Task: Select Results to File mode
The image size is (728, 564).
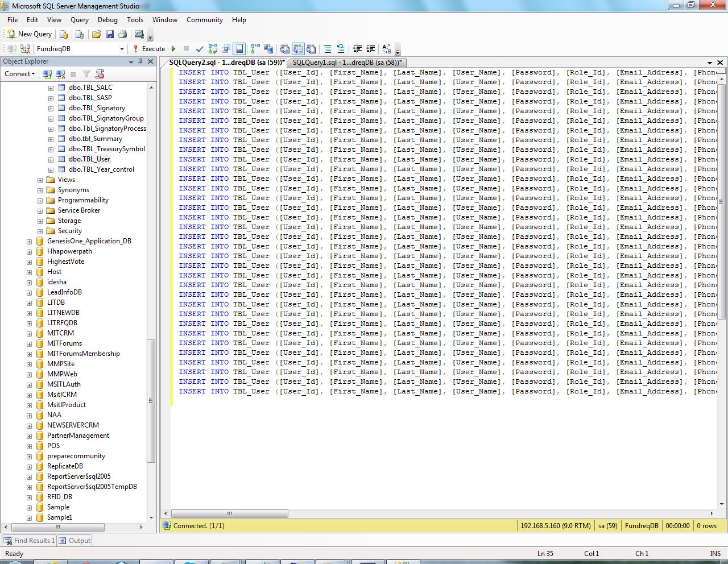Action: pos(311,49)
